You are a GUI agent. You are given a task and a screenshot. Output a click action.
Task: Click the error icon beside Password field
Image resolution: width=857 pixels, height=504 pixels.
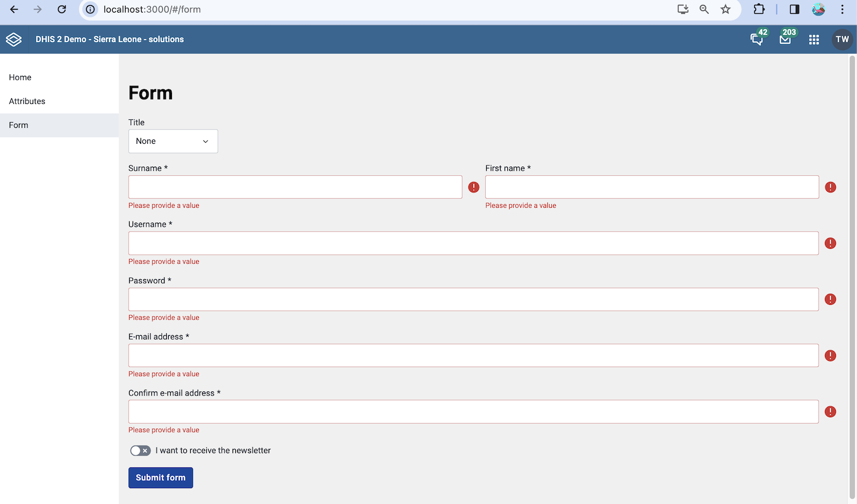click(831, 299)
